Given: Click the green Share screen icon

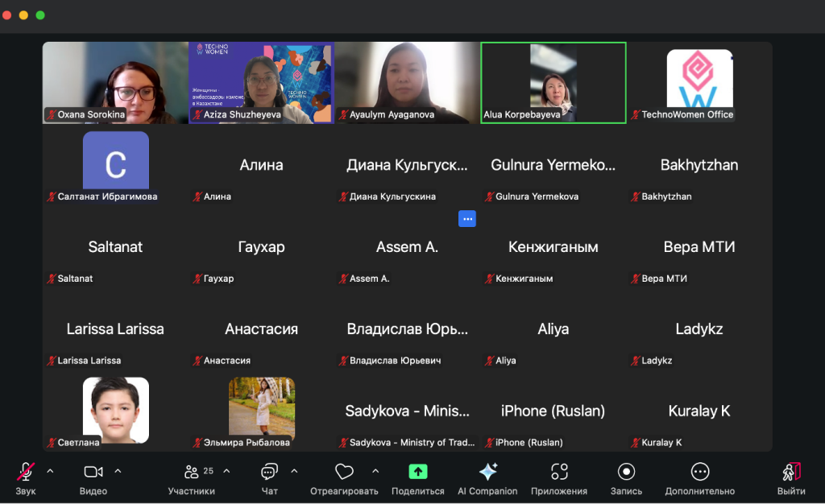Looking at the screenshot, I should tap(417, 472).
